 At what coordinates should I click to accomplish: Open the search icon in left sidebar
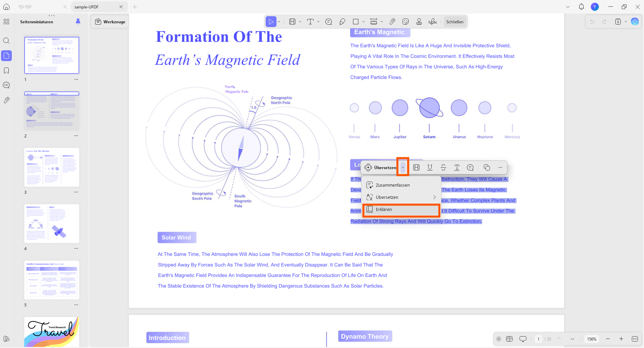6,41
